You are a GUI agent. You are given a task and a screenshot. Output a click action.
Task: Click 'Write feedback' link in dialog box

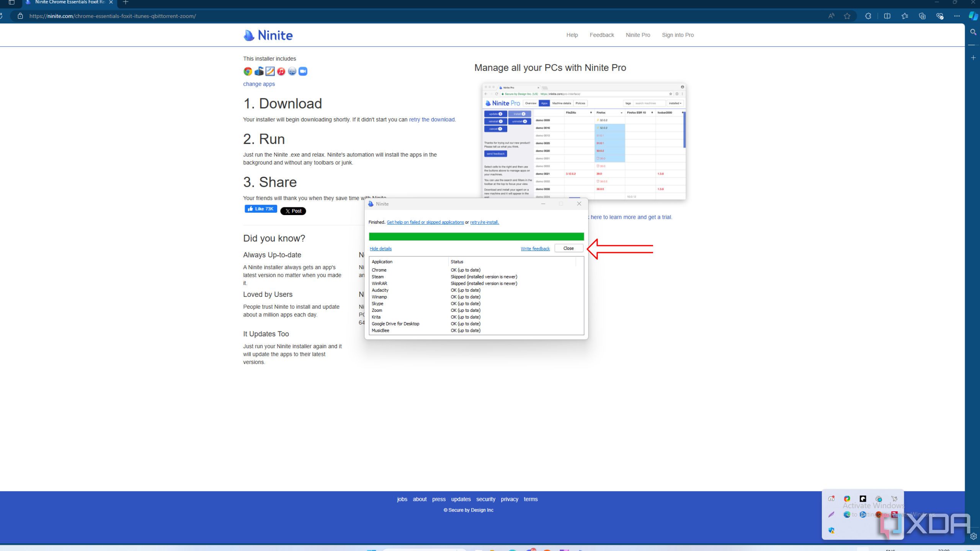click(536, 248)
